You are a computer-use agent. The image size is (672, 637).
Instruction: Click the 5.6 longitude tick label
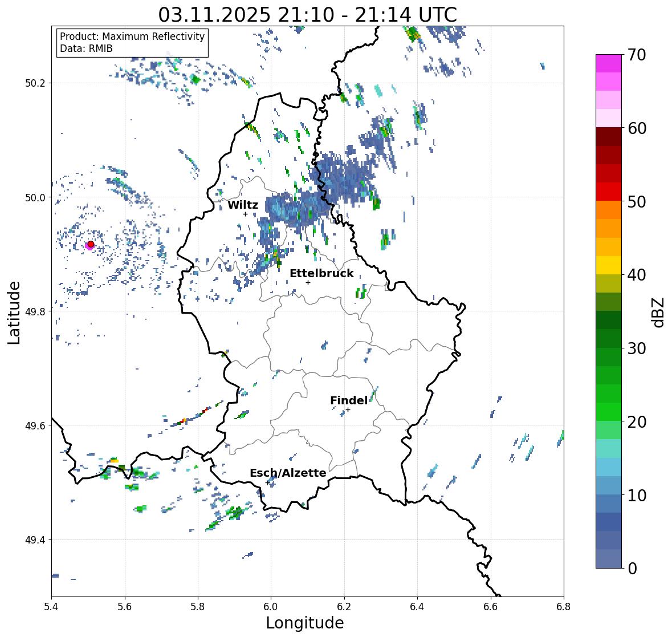coord(125,607)
